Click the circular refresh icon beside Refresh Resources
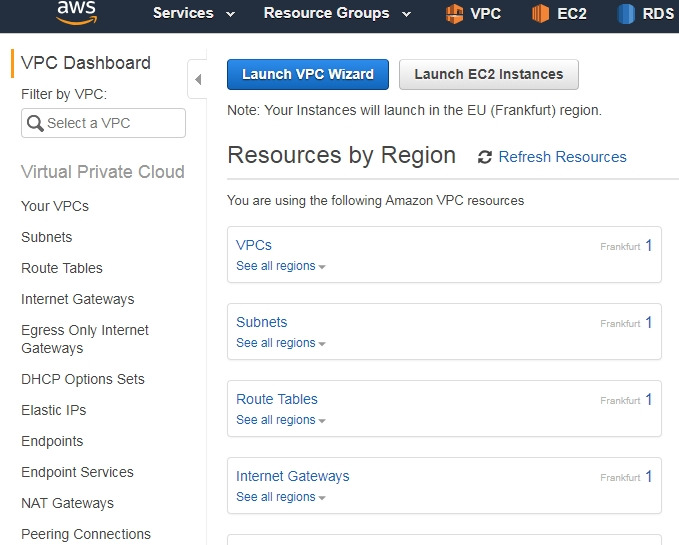Image resolution: width=679 pixels, height=545 pixels. 485,157
